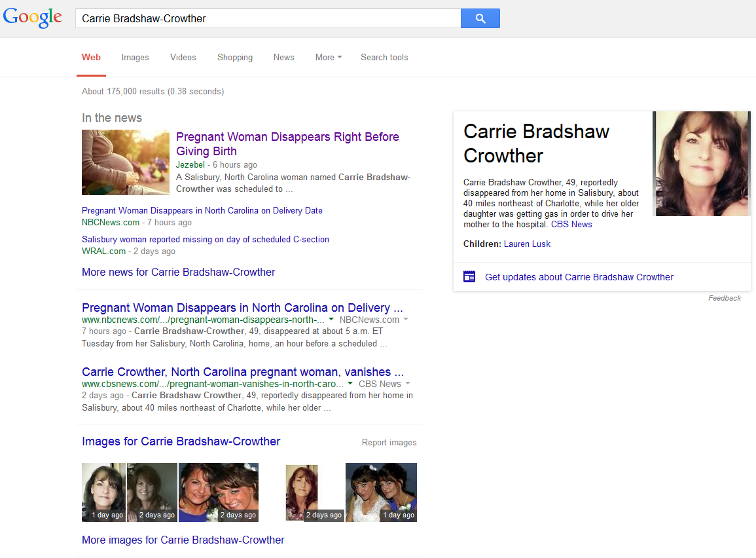Viewport: 756px width, 558px height.
Task: Expand green arrow next to nbcnews.com URL
Action: pos(331,320)
